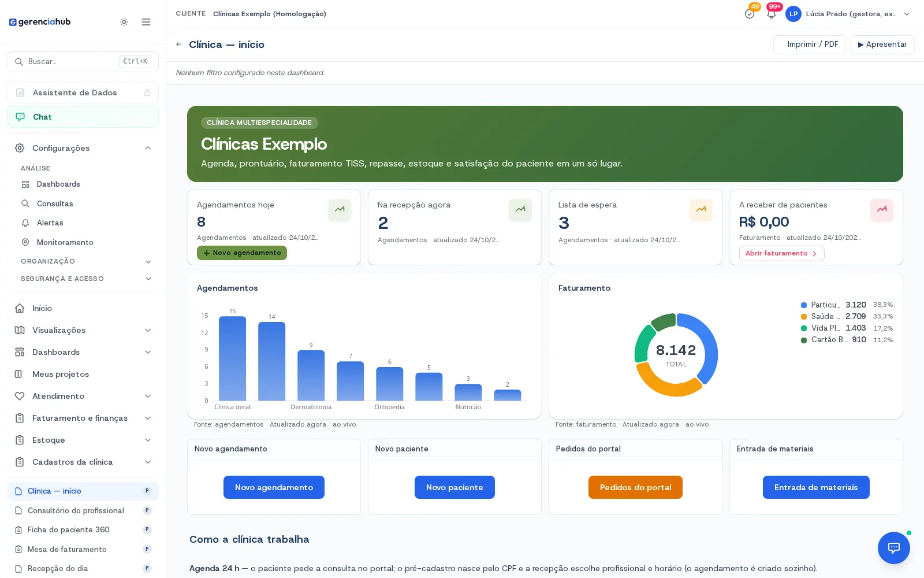Collapse the Configurações section
Viewport: 924px width, 578px height.
pos(83,148)
